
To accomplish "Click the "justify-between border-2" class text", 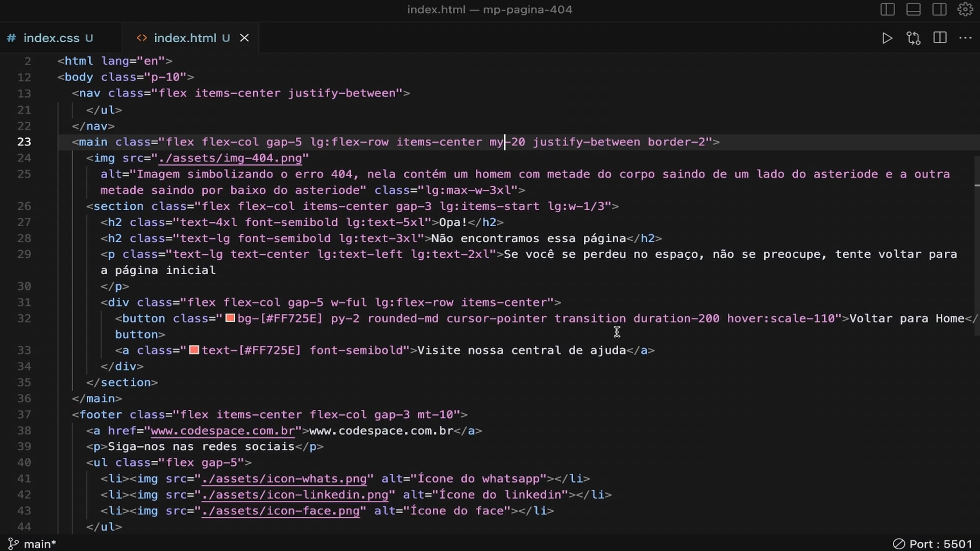I will [x=619, y=142].
